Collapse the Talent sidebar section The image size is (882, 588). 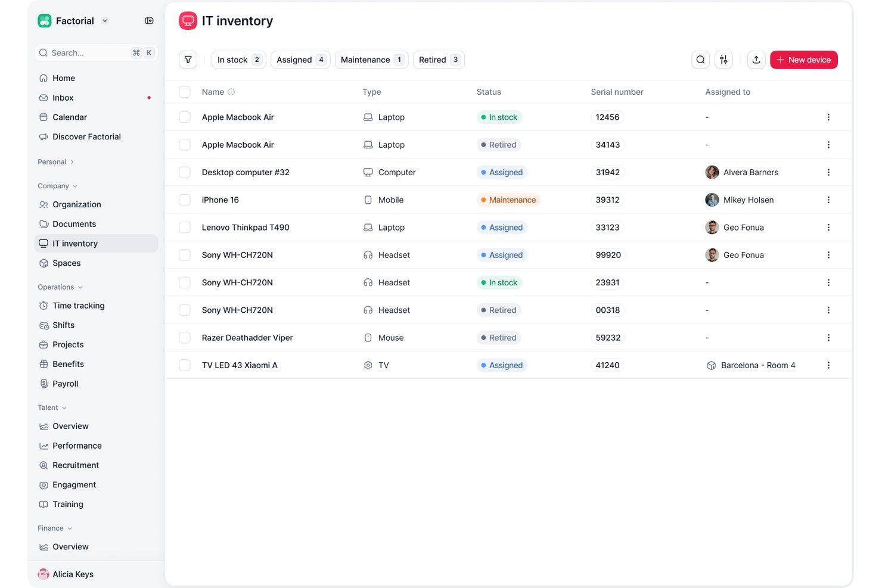click(x=52, y=407)
